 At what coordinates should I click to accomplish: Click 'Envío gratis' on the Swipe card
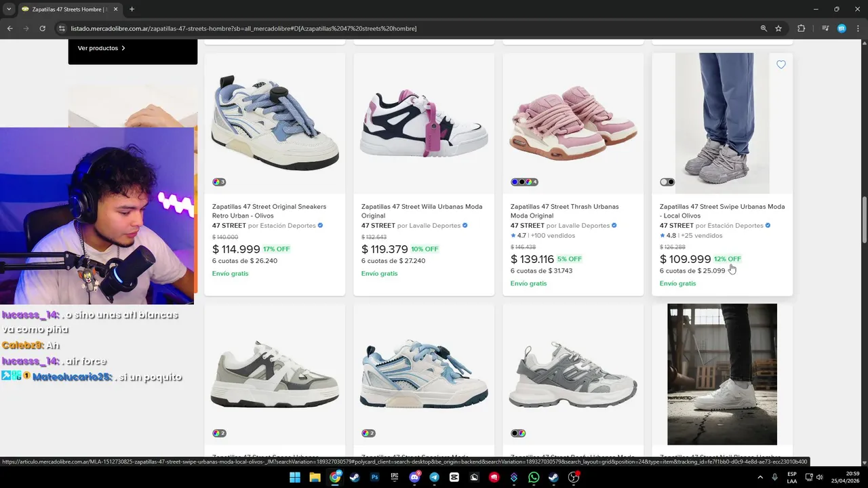tap(678, 283)
